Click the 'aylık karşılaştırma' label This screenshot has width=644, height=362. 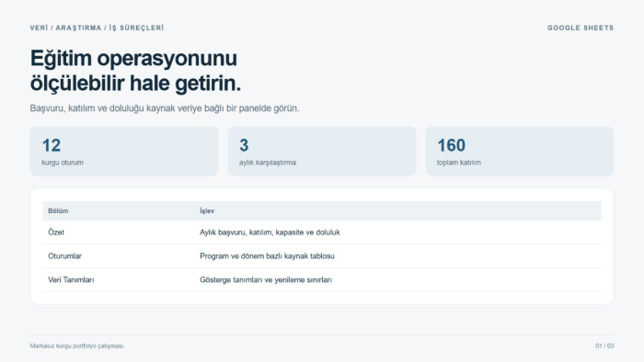pyautogui.click(x=268, y=163)
